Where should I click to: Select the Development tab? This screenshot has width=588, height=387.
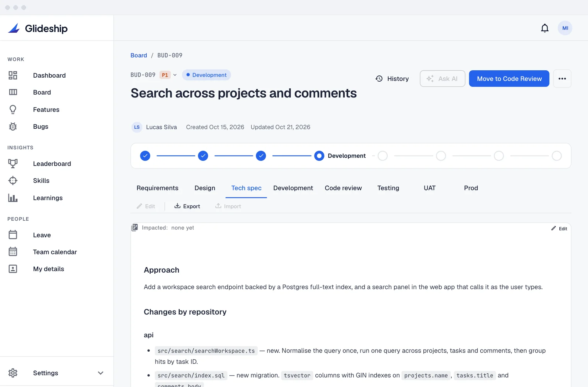tap(293, 188)
